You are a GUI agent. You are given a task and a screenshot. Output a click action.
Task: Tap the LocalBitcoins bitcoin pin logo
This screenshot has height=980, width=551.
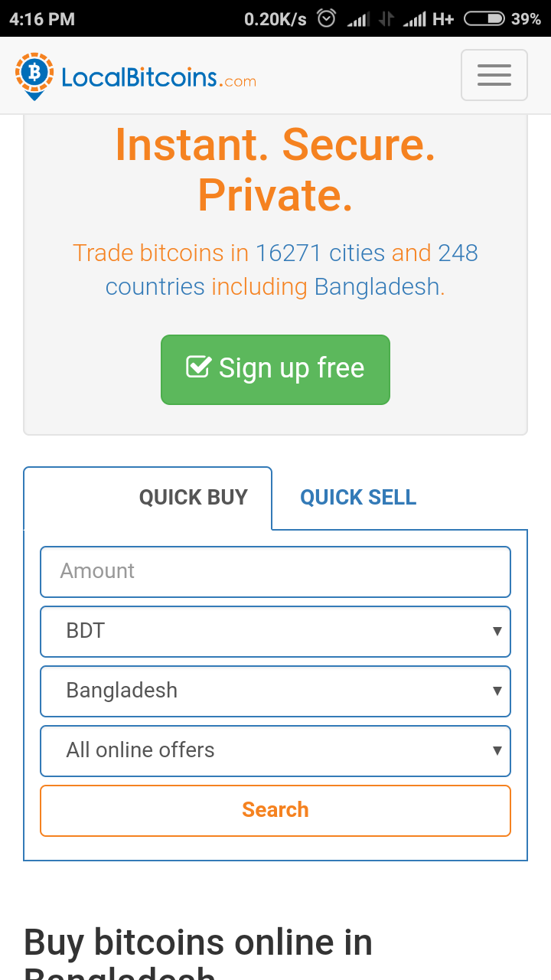click(34, 76)
